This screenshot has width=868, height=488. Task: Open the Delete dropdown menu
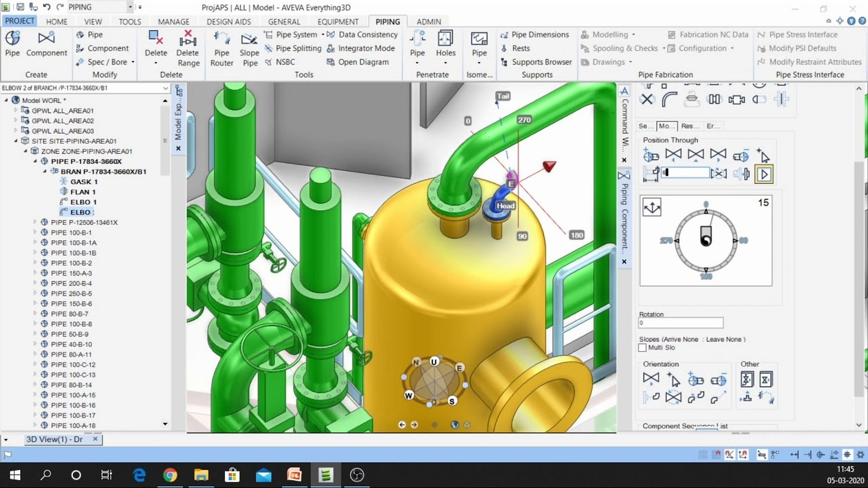pyautogui.click(x=155, y=63)
